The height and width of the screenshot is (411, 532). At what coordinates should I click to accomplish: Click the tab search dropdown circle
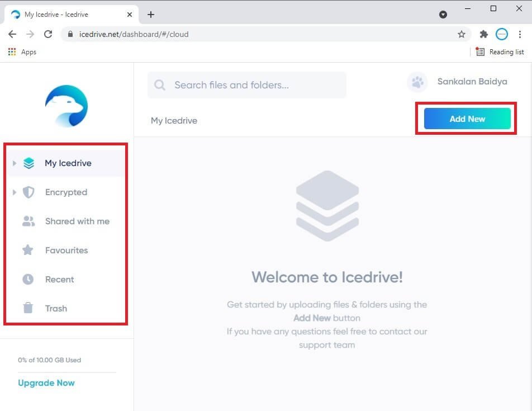[443, 15]
